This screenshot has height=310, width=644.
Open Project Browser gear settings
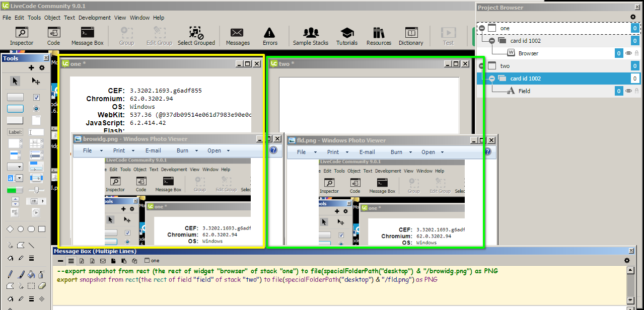(633, 17)
